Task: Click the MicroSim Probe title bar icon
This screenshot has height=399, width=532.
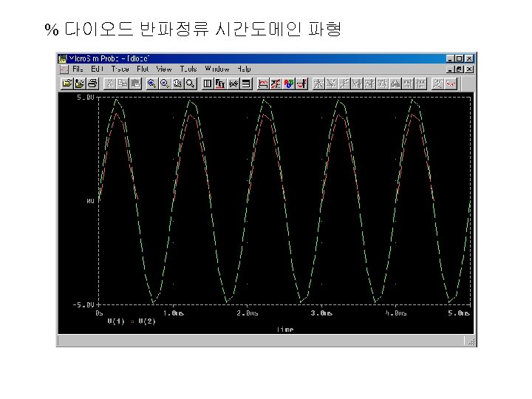Action: coord(62,59)
